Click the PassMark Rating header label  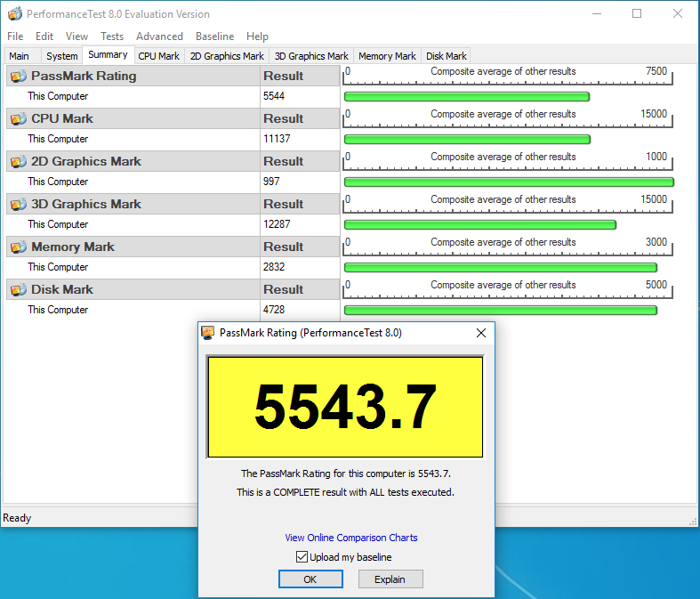[x=84, y=76]
